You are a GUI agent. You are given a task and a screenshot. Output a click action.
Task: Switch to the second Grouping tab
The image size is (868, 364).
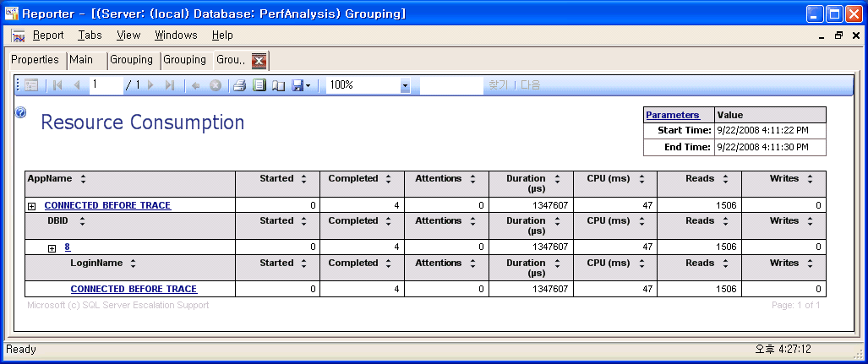(185, 60)
